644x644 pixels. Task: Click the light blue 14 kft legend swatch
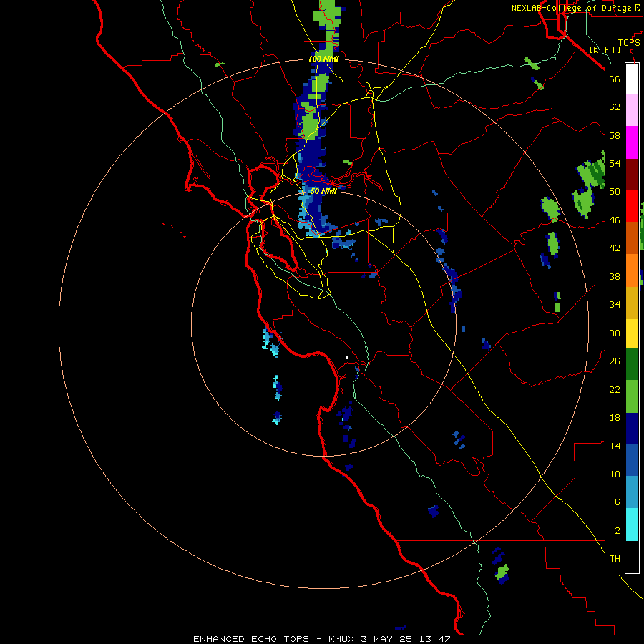click(632, 492)
